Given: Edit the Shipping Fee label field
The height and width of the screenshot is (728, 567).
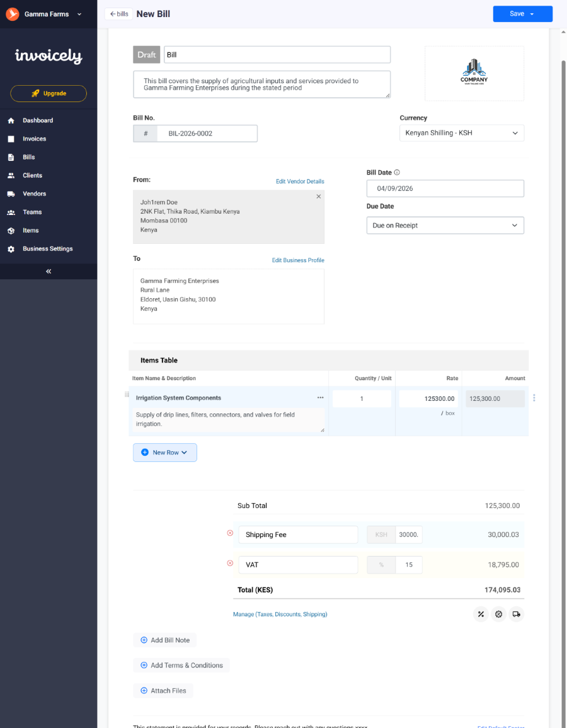Looking at the screenshot, I should [x=299, y=535].
